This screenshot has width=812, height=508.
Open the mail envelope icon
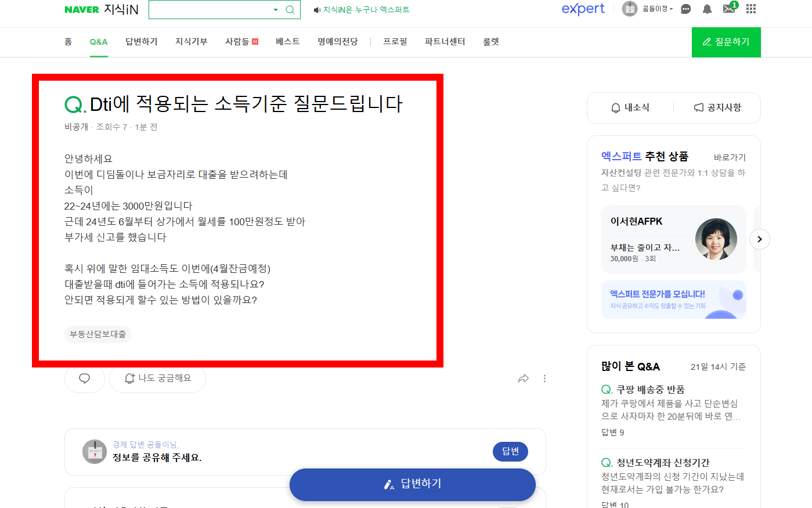[729, 9]
